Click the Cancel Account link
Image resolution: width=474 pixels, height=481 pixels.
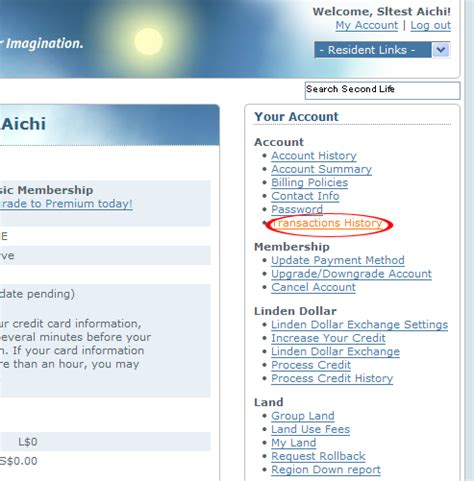(x=313, y=287)
